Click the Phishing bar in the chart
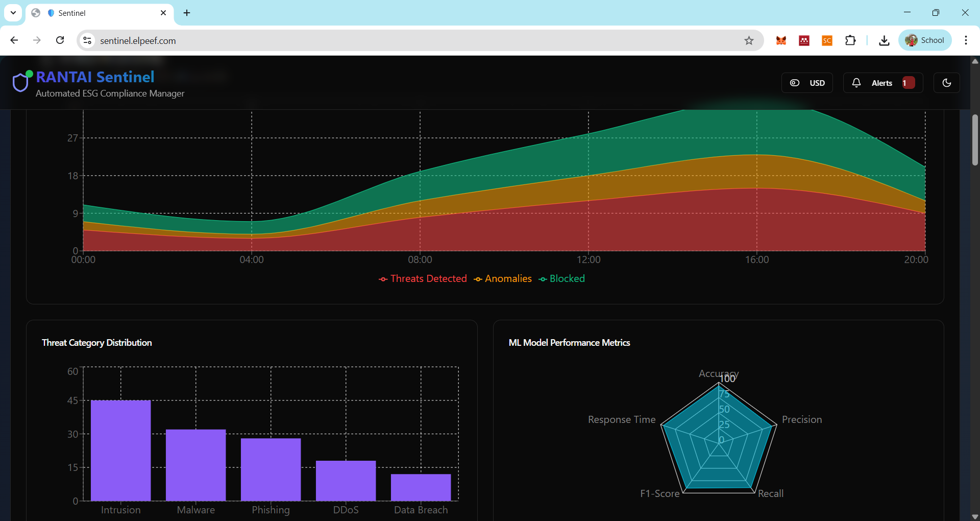The height and width of the screenshot is (521, 980). 271,469
